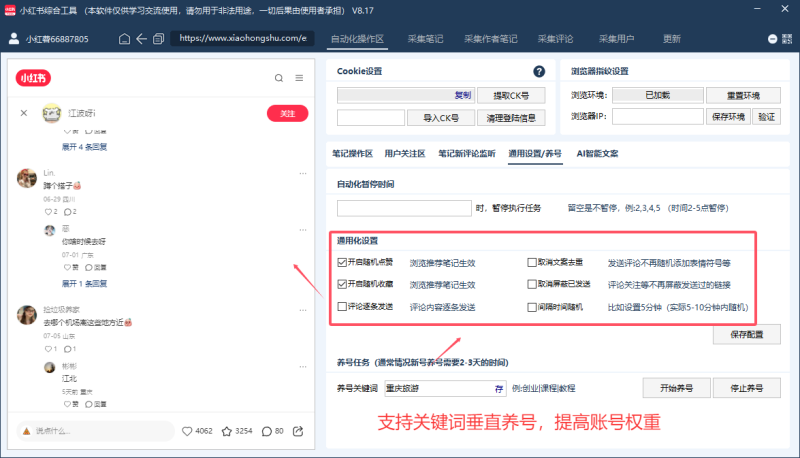800x458 pixels.
Task: Like the note with 4062 heart icon
Action: tap(187, 431)
